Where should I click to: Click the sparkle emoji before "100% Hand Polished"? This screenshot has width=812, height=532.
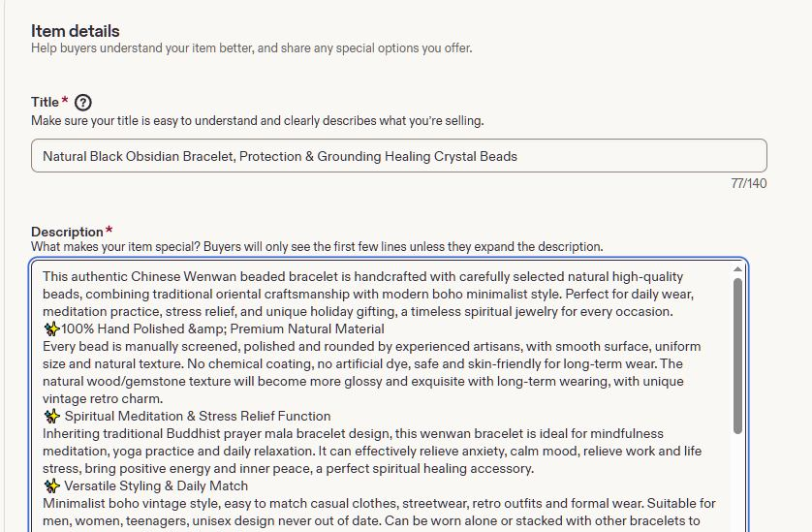click(x=51, y=329)
